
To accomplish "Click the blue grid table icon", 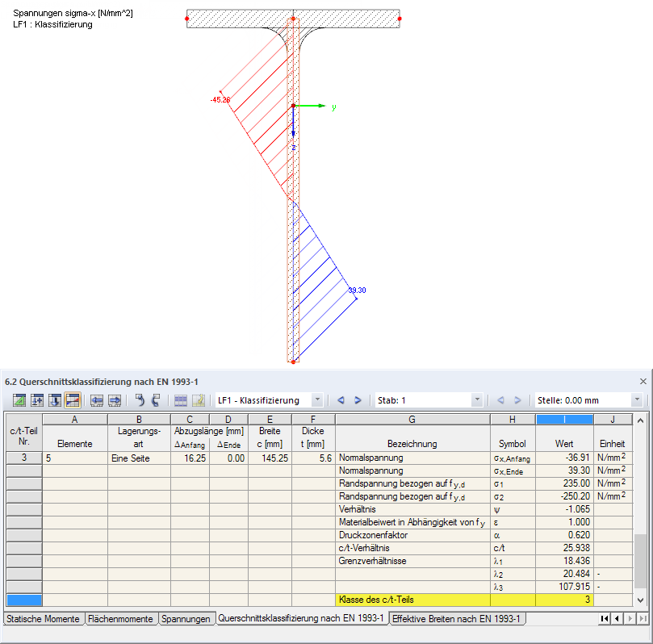I will (181, 400).
